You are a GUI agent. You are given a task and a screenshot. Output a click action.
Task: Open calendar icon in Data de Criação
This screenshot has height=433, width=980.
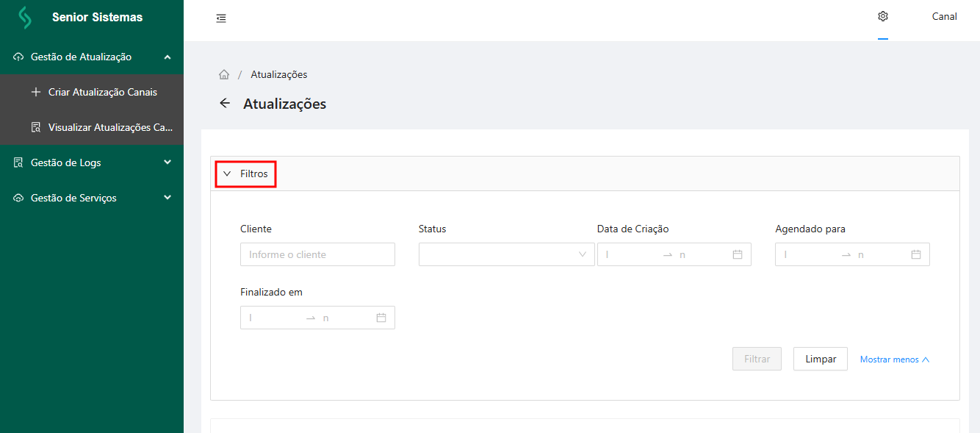tap(738, 254)
